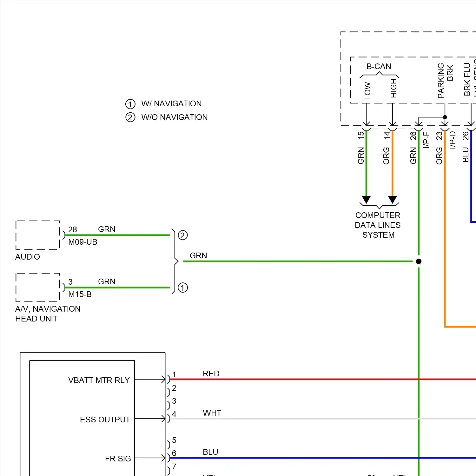This screenshot has width=476, height=476.
Task: Click the AUDIO dashed component box
Action: (x=38, y=235)
